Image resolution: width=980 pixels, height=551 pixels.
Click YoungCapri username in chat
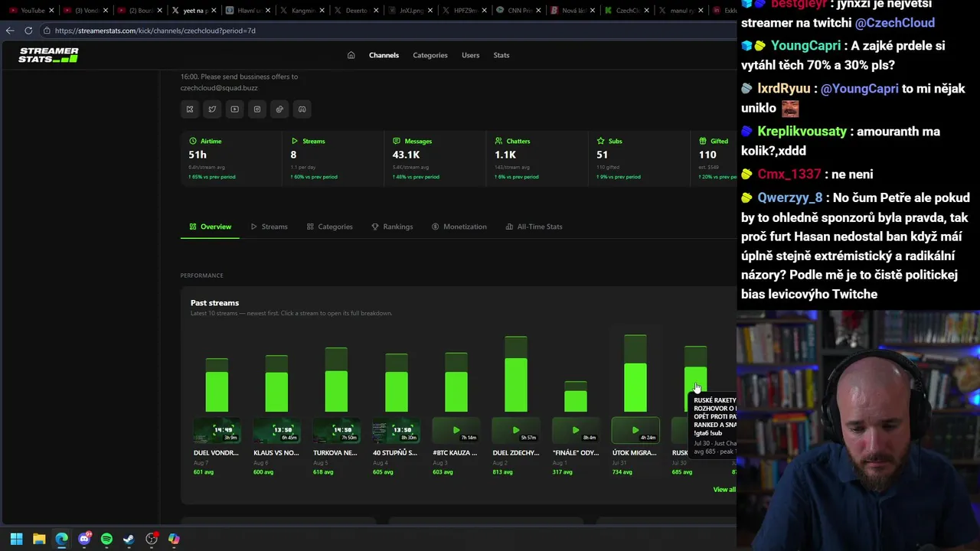(x=805, y=46)
